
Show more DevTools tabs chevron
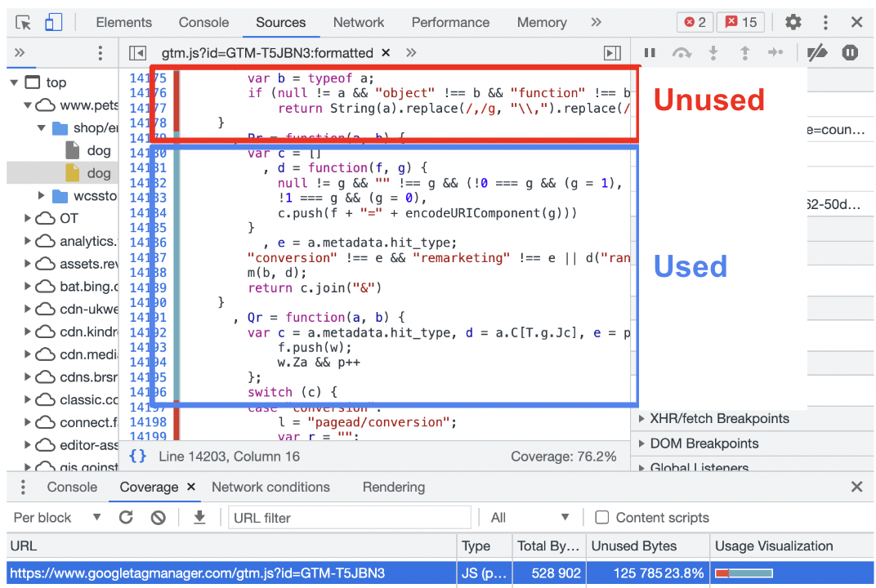pyautogui.click(x=596, y=22)
